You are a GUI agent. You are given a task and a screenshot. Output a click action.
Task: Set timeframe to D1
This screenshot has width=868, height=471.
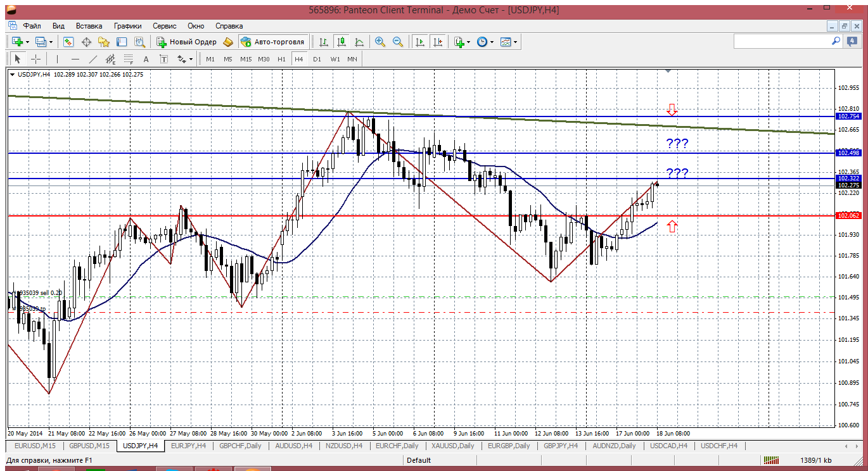click(317, 59)
